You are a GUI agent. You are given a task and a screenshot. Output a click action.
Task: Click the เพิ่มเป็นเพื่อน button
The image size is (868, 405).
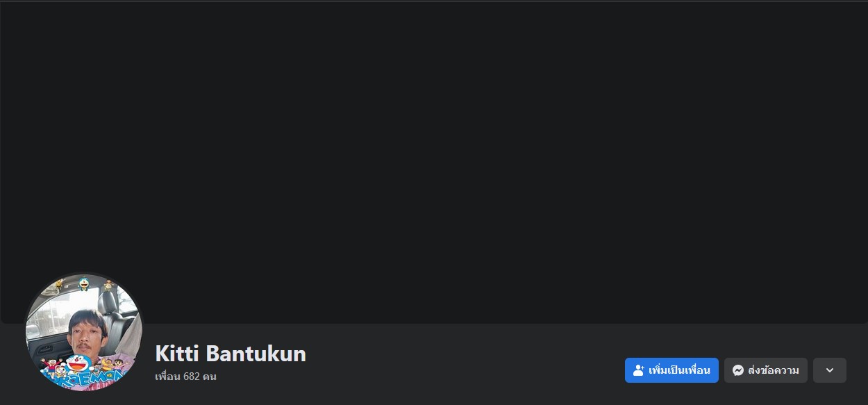(671, 370)
